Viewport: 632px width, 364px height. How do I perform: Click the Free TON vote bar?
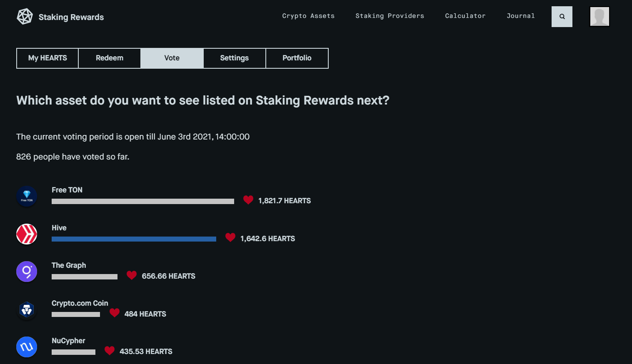143,202
